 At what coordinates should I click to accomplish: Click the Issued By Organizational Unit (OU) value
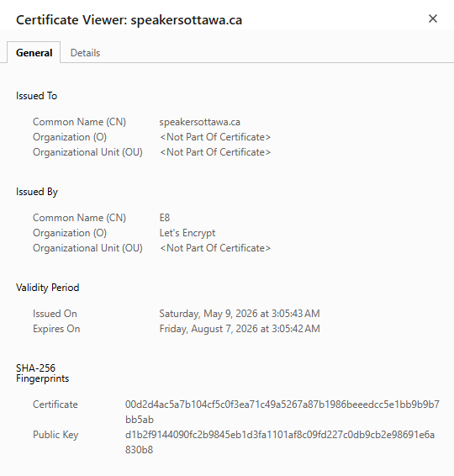coord(215,248)
